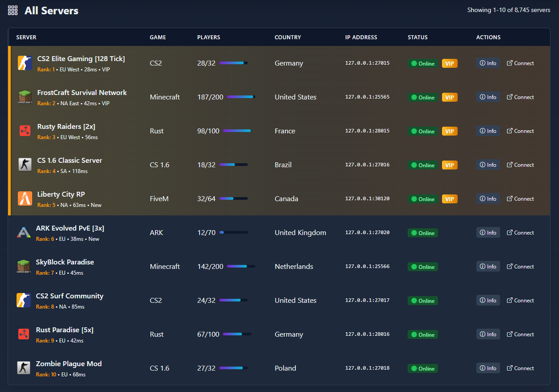The height and width of the screenshot is (392, 559).
Task: Copy the IP address 127.0.0.1:27017
Action: click(367, 301)
